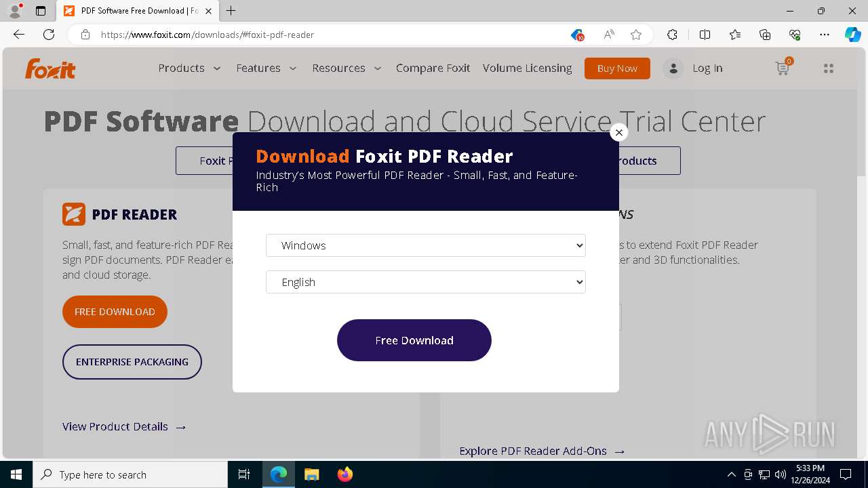This screenshot has width=868, height=488.
Task: Open browser extensions icon
Action: click(x=672, y=35)
